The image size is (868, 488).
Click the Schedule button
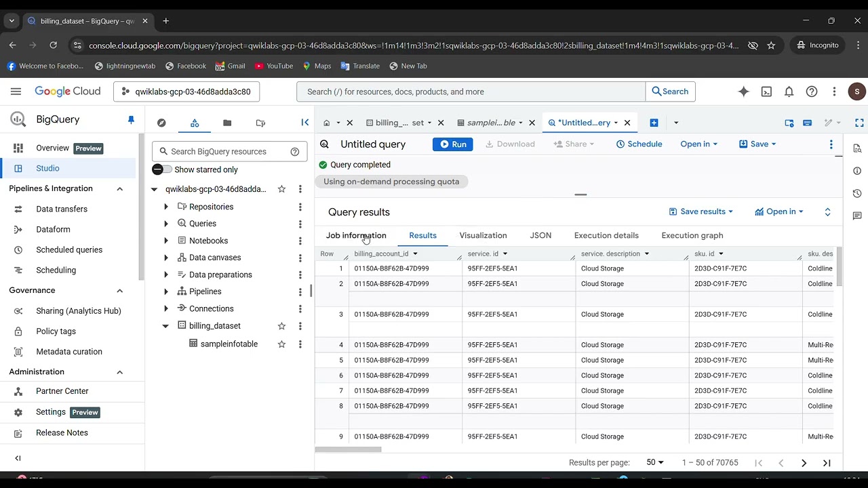pos(639,144)
